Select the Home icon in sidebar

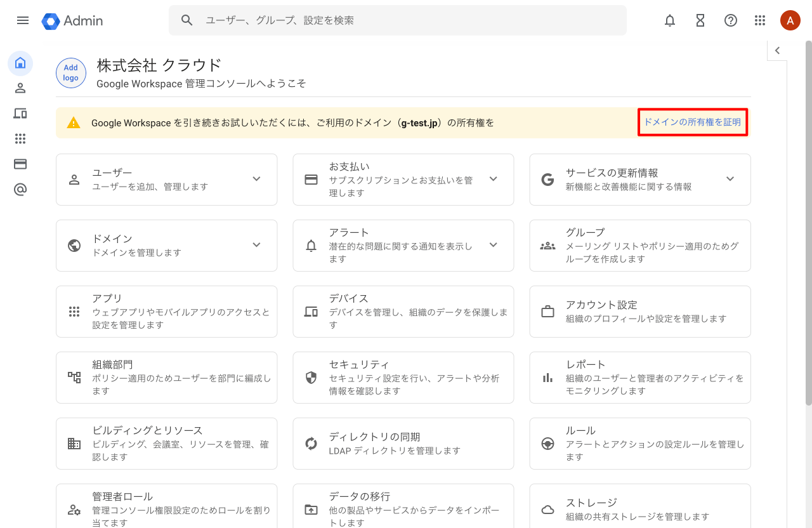coord(20,63)
